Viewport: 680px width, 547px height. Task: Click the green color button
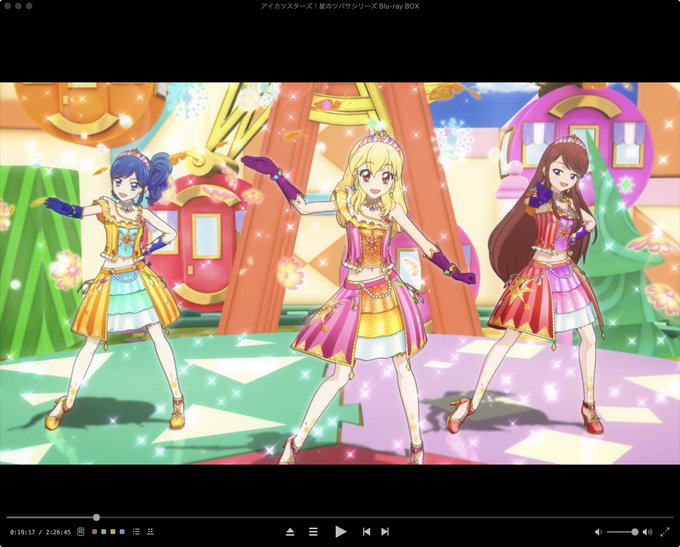tap(104, 532)
